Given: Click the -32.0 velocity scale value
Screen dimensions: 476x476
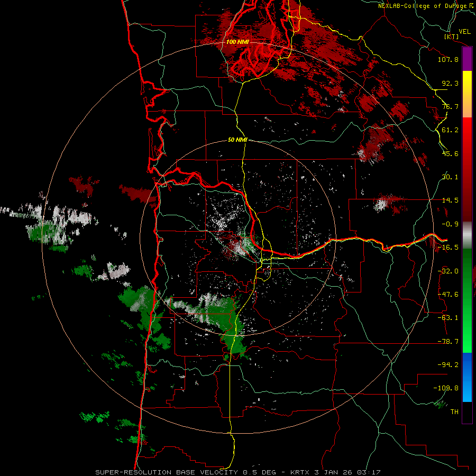Looking at the screenshot, I should (448, 271).
